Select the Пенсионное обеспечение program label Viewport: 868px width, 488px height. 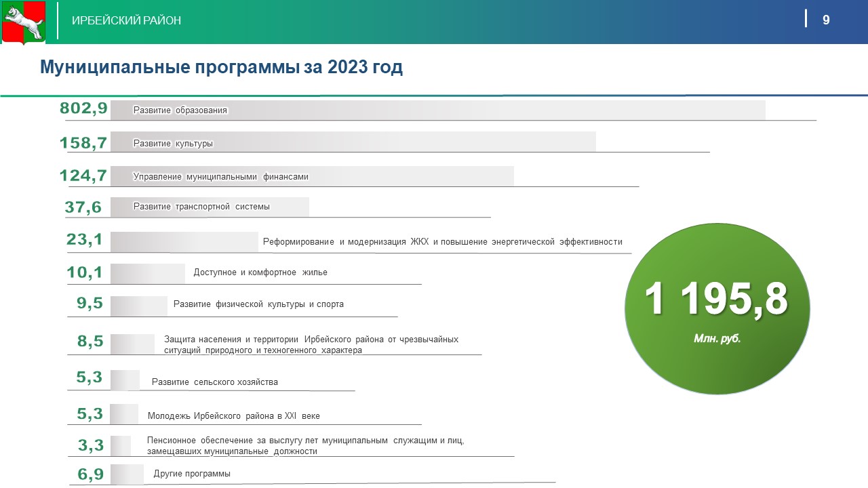[305, 445]
